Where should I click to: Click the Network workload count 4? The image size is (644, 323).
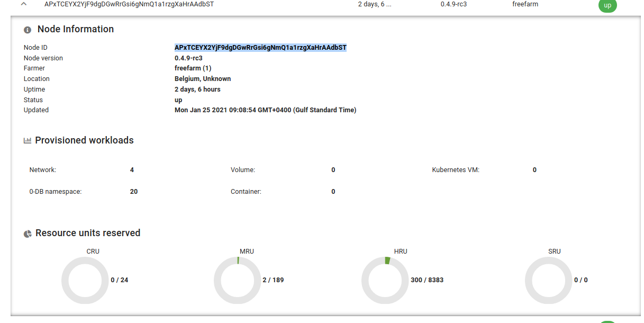pyautogui.click(x=132, y=170)
